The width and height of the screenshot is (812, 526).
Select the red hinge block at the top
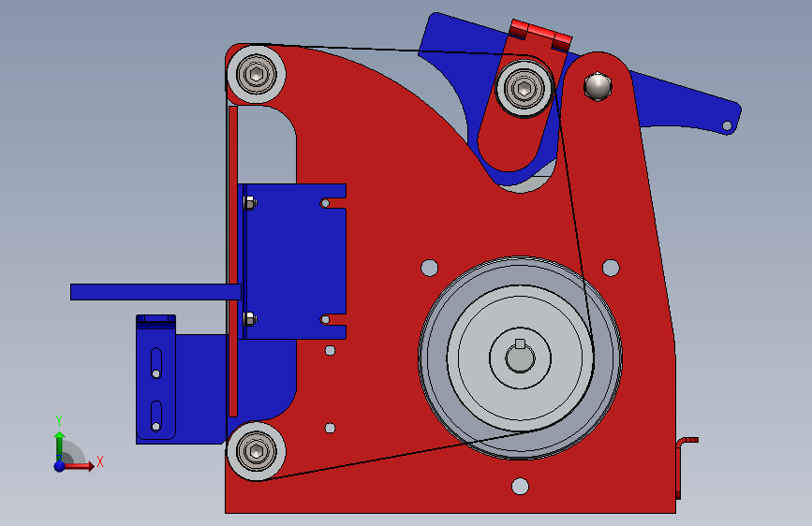[x=540, y=35]
